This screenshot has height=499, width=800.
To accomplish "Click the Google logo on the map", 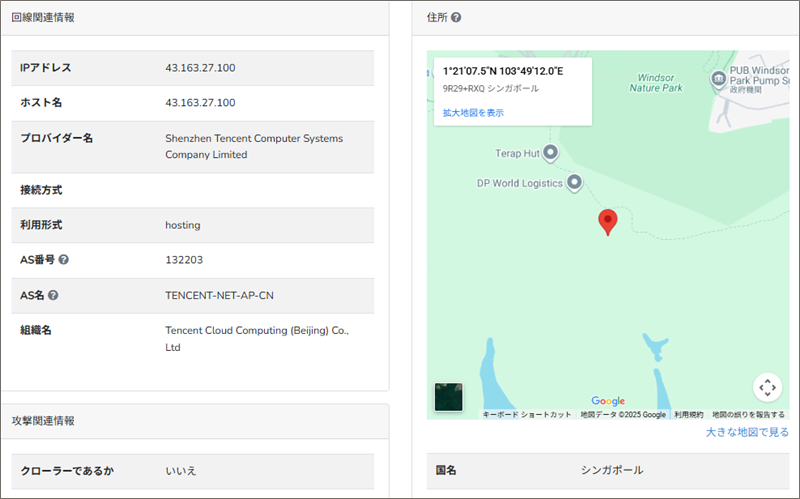I will click(608, 401).
